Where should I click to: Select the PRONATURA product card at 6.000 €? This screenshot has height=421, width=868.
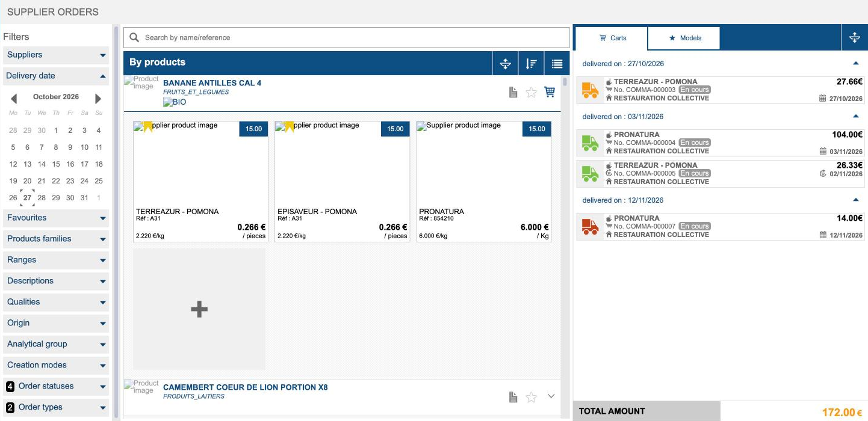click(x=483, y=182)
